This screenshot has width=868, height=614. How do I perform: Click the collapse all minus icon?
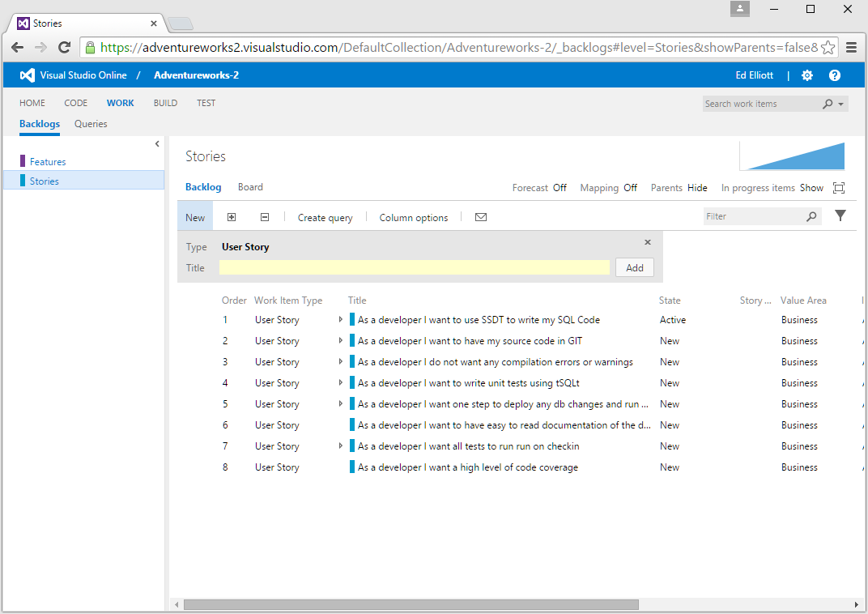pos(264,217)
